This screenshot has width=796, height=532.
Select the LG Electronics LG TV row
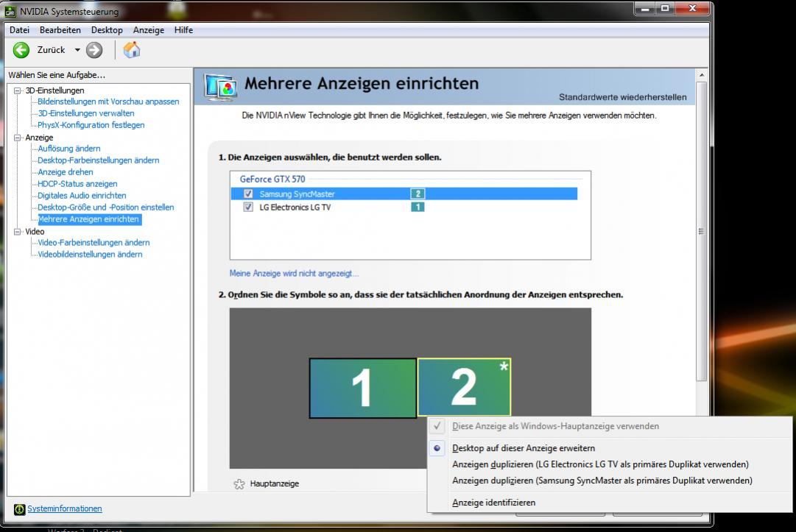pyautogui.click(x=404, y=207)
